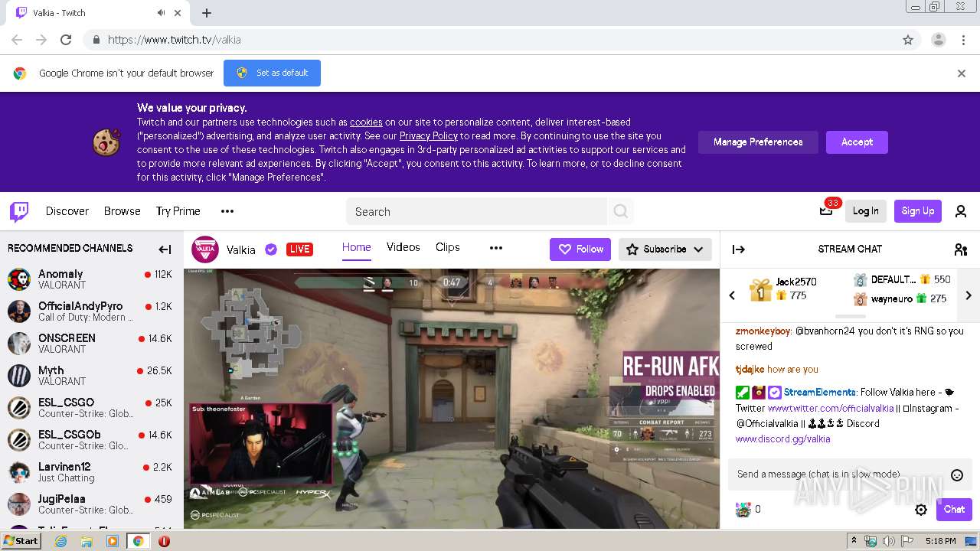The width and height of the screenshot is (980, 551).
Task: Open the user account icon
Action: [x=961, y=211]
